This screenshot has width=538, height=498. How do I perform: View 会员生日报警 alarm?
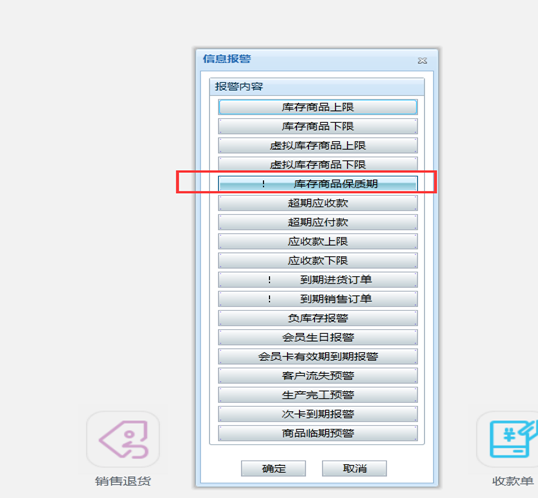pyautogui.click(x=318, y=337)
